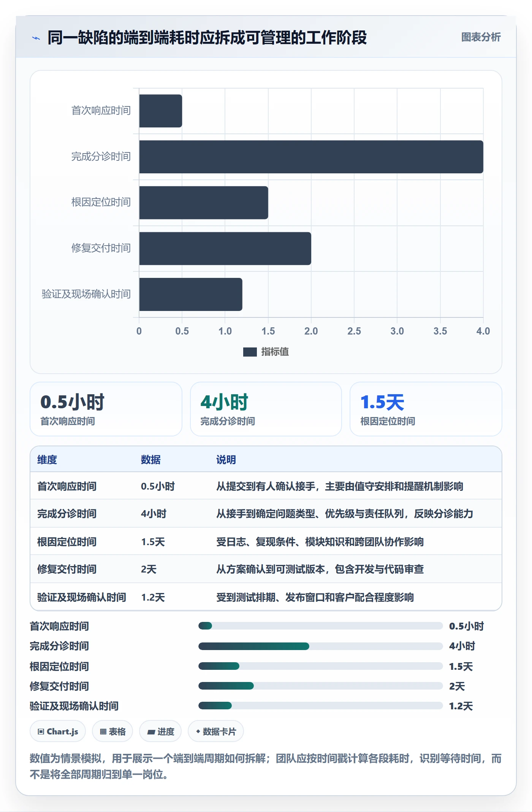Click the 数据 column header
This screenshot has width=532, height=812.
pos(151,460)
